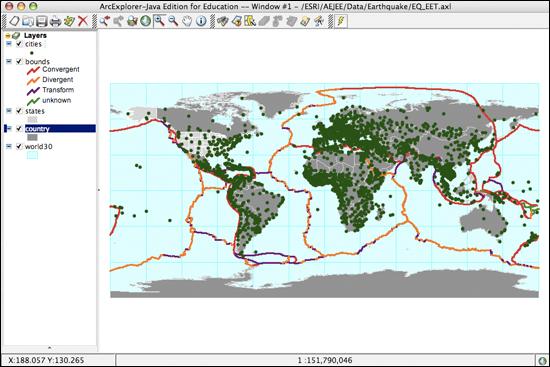The height and width of the screenshot is (367, 550).
Task: Zoom to the active layer icon
Action: pyautogui.click(x=132, y=21)
